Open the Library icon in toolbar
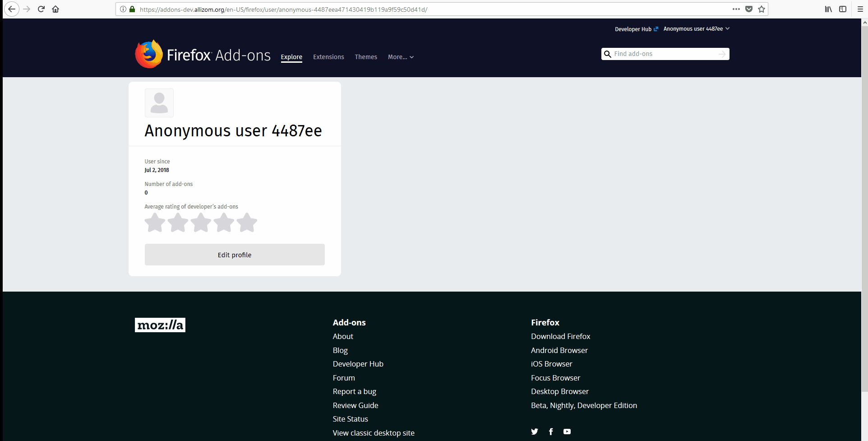Viewport: 868px width, 441px height. click(x=828, y=9)
